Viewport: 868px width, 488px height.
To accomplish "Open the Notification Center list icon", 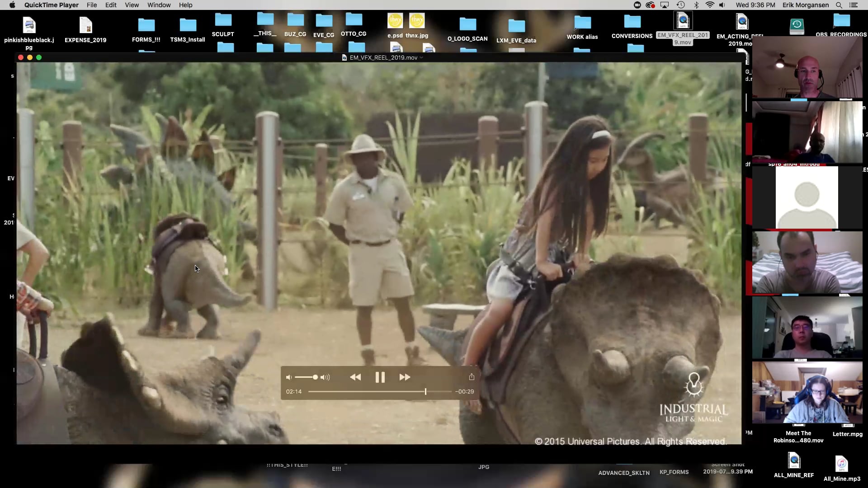I will coord(854,5).
